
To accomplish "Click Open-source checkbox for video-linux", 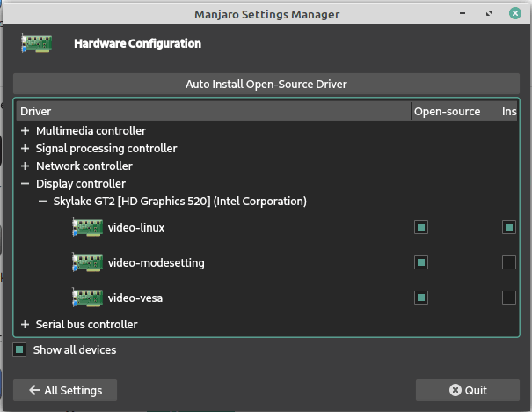I will click(421, 227).
